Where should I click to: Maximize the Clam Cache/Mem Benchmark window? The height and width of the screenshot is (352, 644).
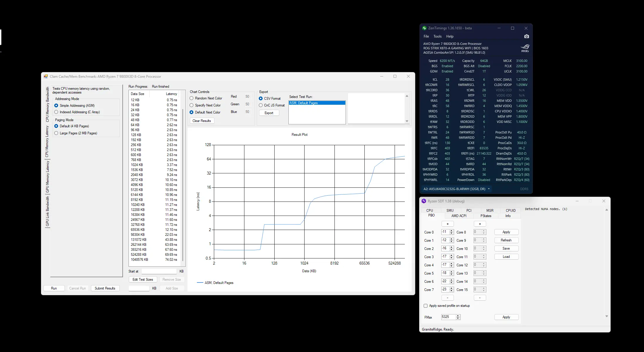click(x=395, y=76)
